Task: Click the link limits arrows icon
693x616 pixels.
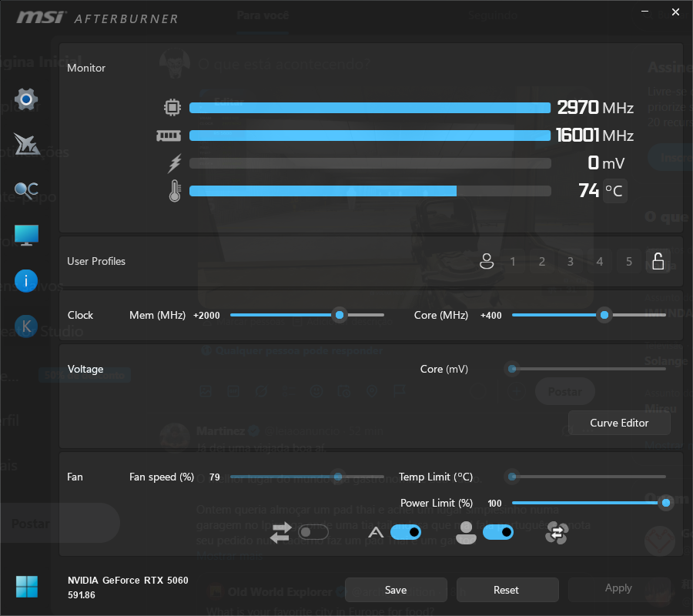Action: (280, 533)
